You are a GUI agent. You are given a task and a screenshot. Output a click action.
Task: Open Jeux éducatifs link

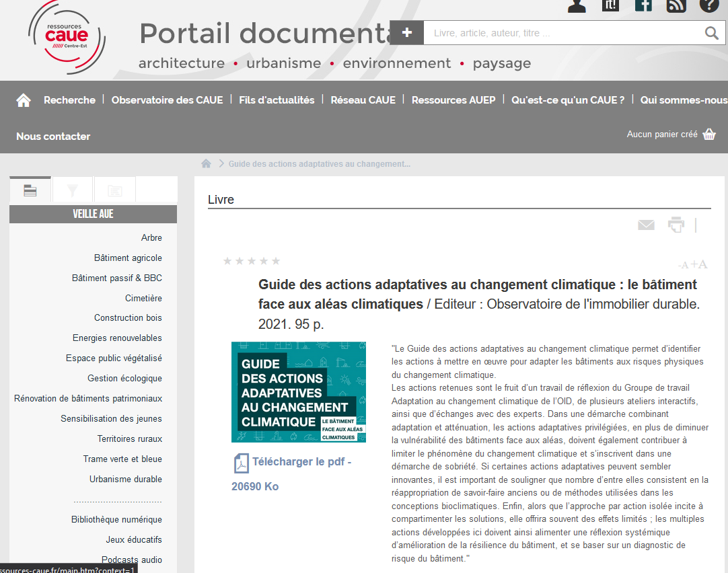(x=134, y=539)
